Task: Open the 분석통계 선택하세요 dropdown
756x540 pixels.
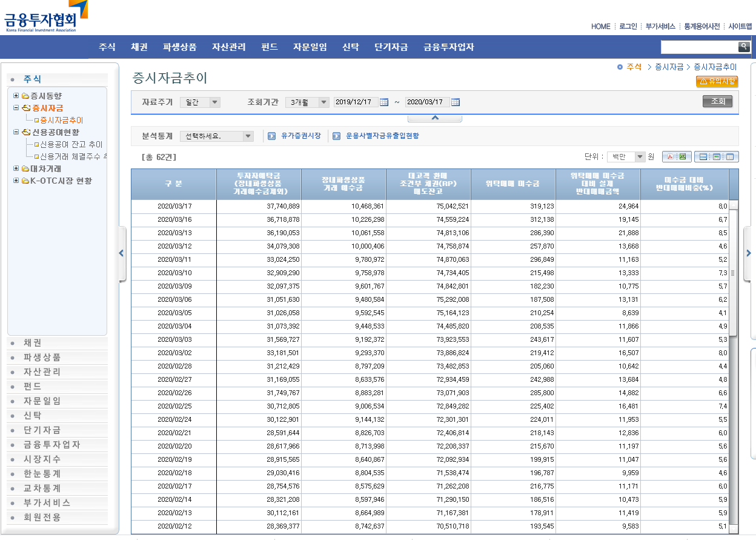Action: (x=217, y=136)
